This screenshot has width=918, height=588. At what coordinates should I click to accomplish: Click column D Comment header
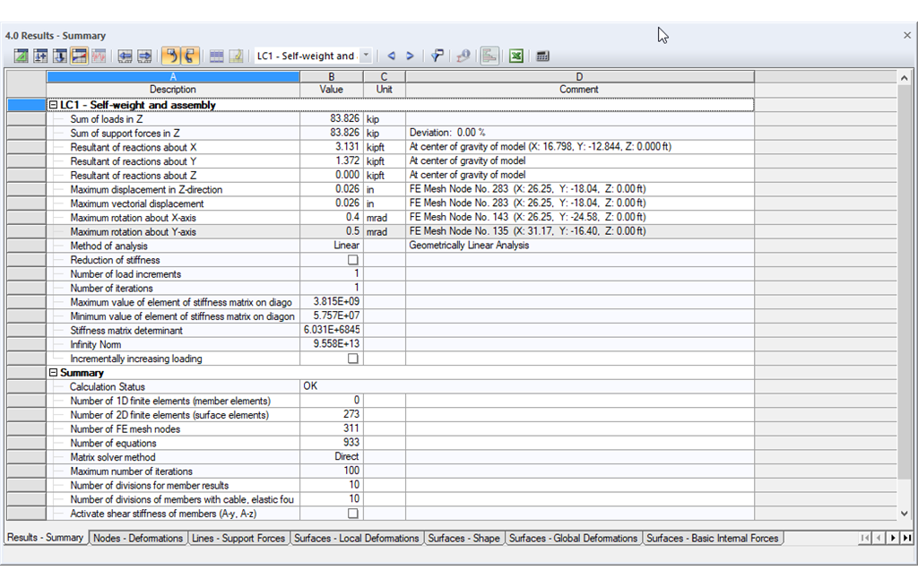pyautogui.click(x=579, y=83)
